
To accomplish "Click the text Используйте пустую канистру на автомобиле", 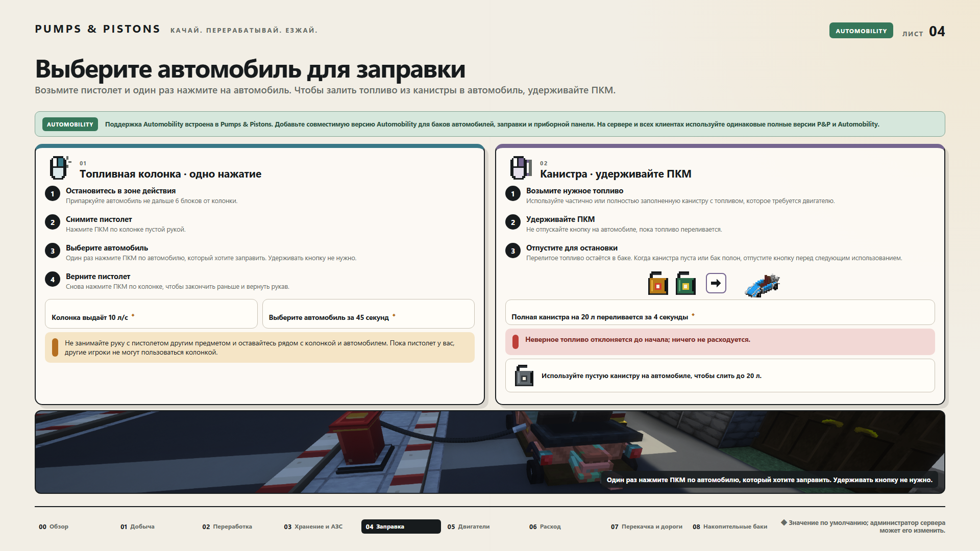I will (x=651, y=375).
